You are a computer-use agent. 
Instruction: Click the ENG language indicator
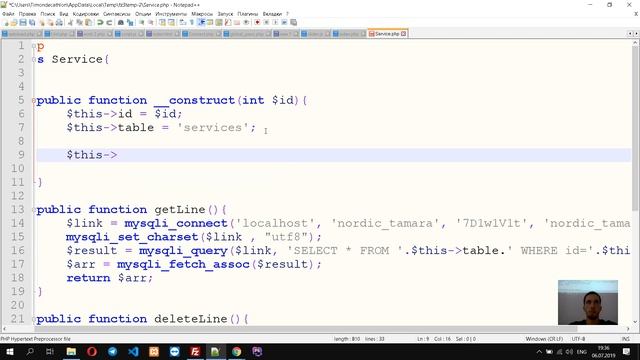pyautogui.click(x=582, y=351)
